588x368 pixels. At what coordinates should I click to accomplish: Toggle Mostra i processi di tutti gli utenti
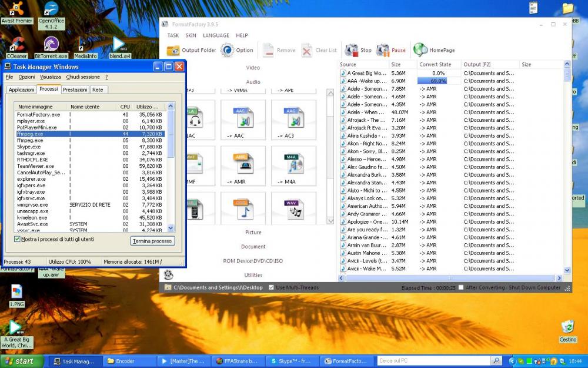[17, 240]
